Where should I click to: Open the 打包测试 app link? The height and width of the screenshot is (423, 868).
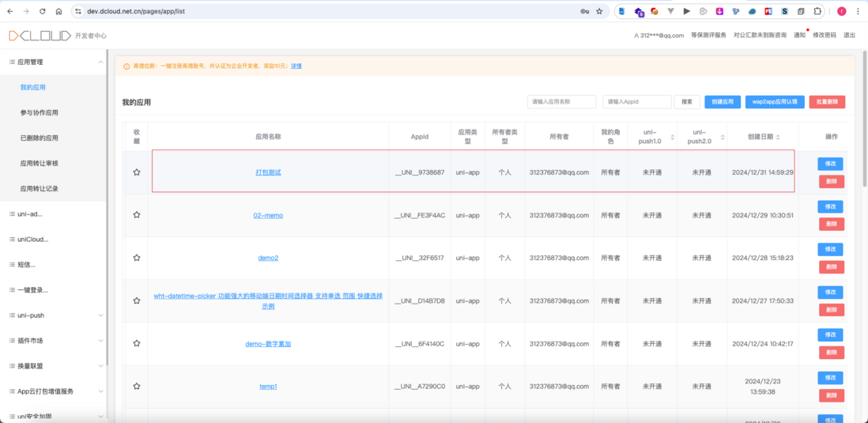(x=269, y=172)
